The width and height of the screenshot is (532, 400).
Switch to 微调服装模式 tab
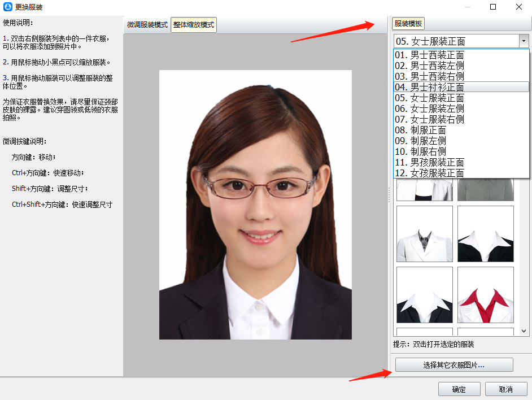point(147,25)
